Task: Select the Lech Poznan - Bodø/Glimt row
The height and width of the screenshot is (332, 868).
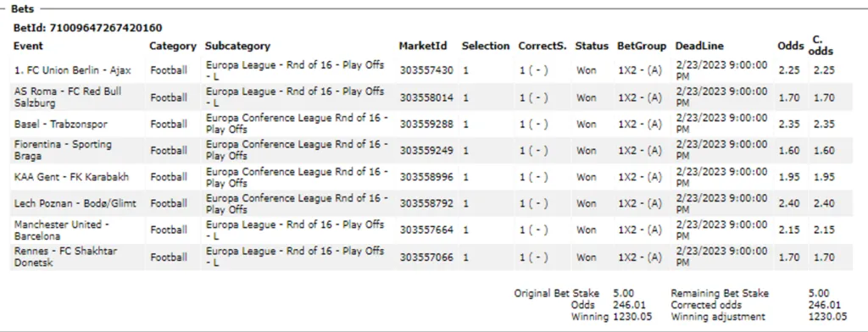Action: (x=431, y=203)
